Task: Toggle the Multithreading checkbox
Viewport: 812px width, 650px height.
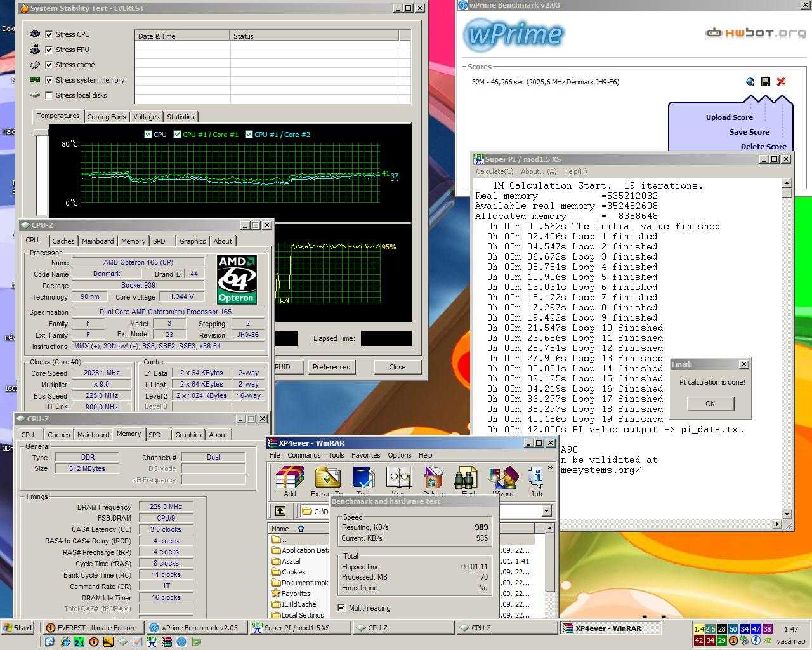Action: point(342,607)
